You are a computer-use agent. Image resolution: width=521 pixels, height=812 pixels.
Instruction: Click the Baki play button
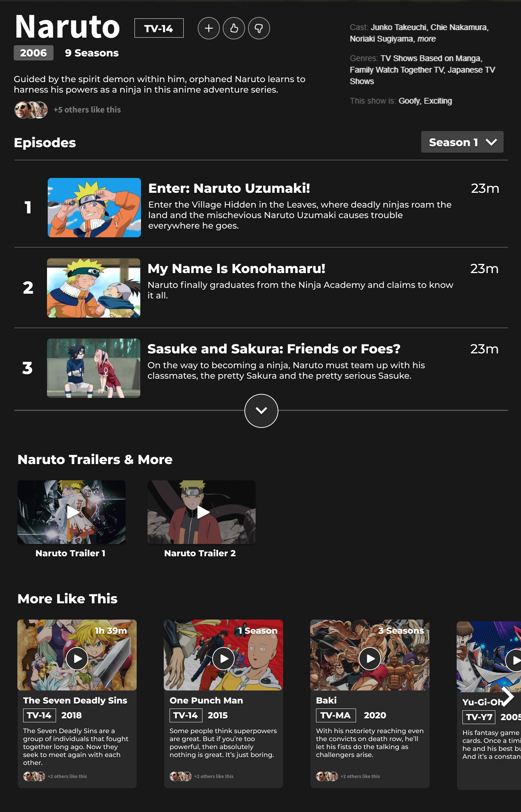(x=370, y=659)
